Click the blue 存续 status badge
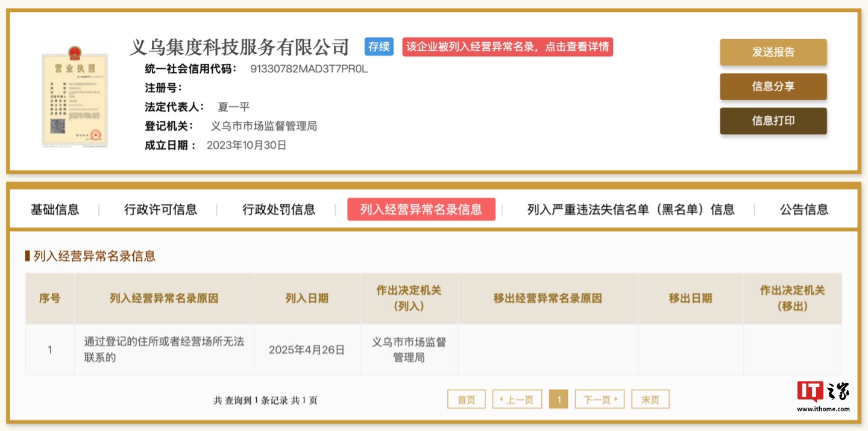Viewport: 868px width, 431px height. tap(379, 47)
